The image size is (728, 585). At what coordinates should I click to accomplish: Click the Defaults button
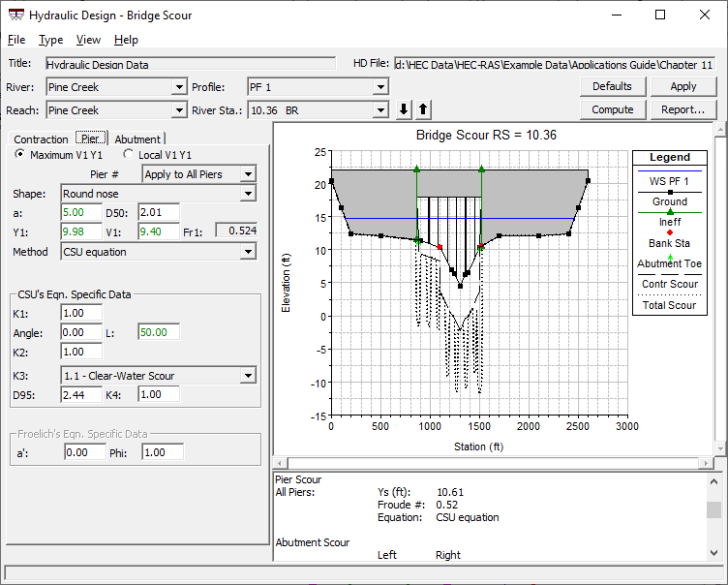(x=612, y=86)
